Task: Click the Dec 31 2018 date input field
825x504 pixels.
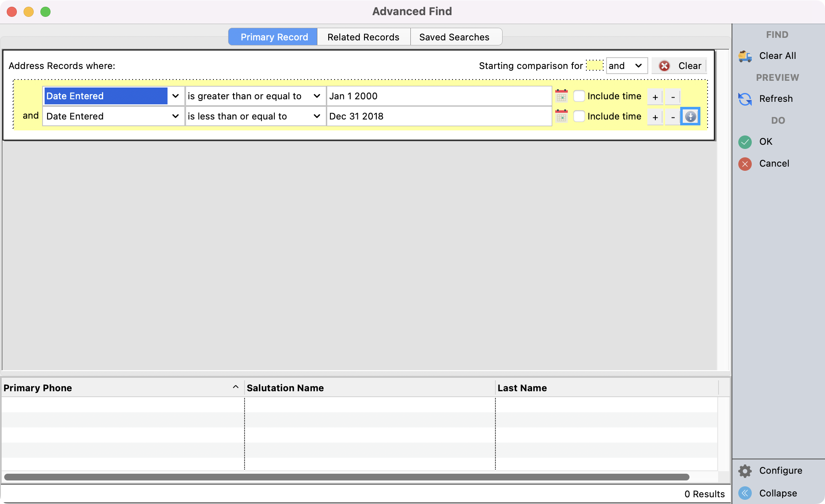Action: pyautogui.click(x=439, y=116)
